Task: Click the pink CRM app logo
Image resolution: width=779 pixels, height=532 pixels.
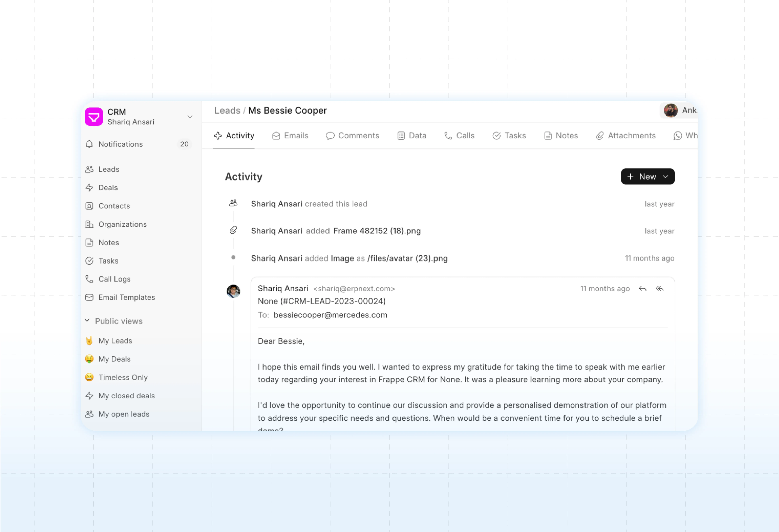Action: coord(94,117)
